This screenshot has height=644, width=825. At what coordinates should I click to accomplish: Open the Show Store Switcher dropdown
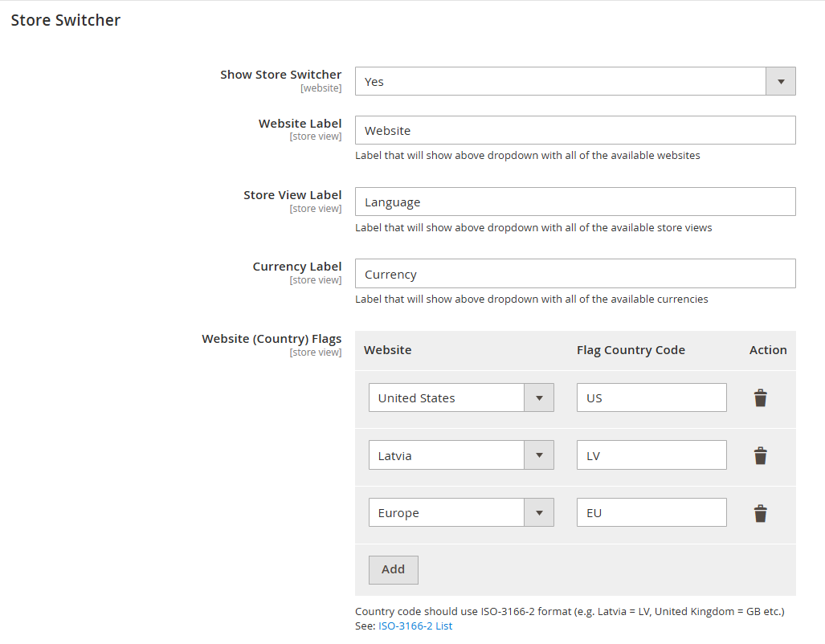click(778, 80)
